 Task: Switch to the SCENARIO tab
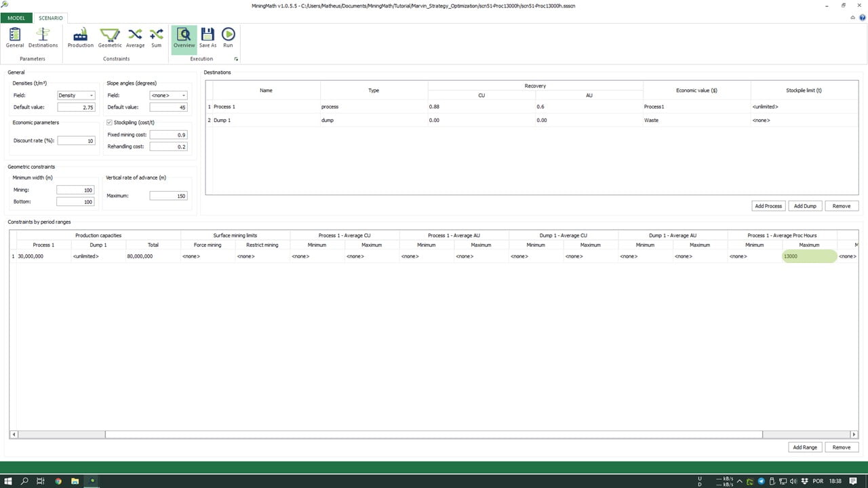51,18
